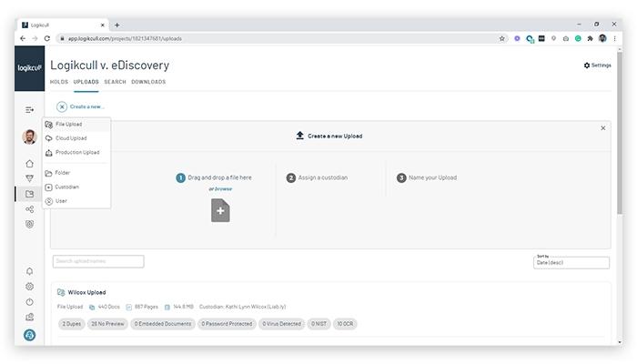Go to Home via the house icon
637x364 pixels.
(29, 164)
